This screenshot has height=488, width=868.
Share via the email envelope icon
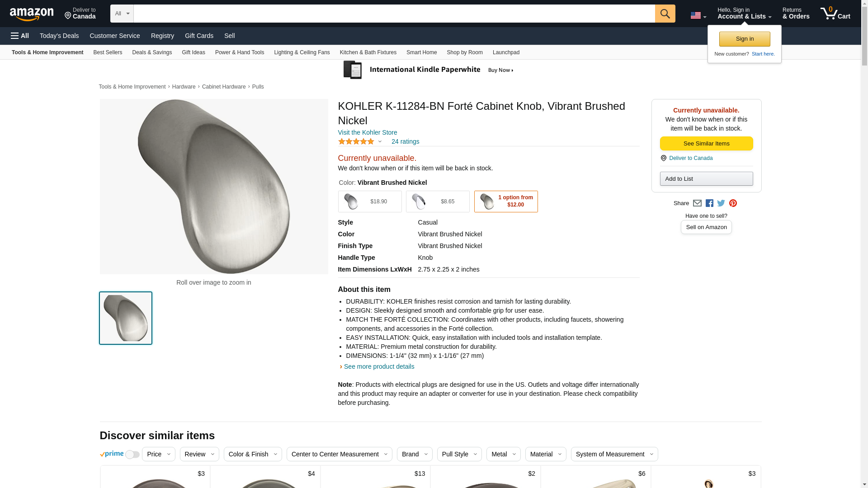(x=697, y=203)
